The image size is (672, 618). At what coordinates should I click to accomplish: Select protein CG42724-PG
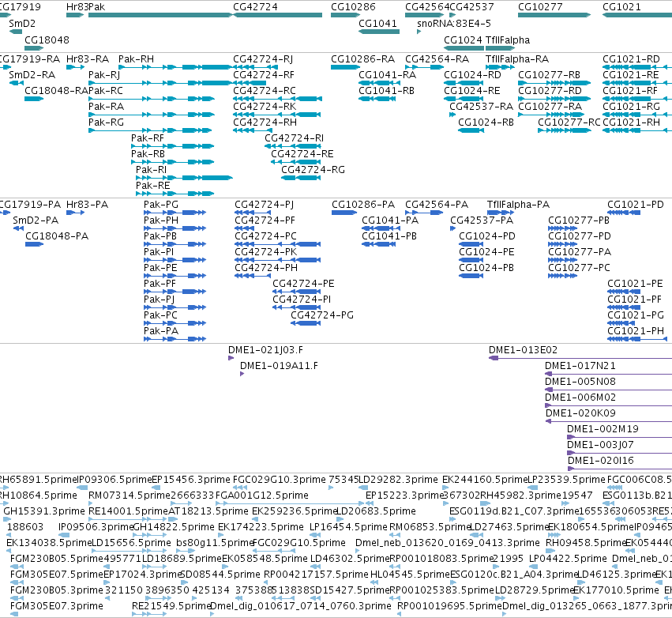point(322,315)
